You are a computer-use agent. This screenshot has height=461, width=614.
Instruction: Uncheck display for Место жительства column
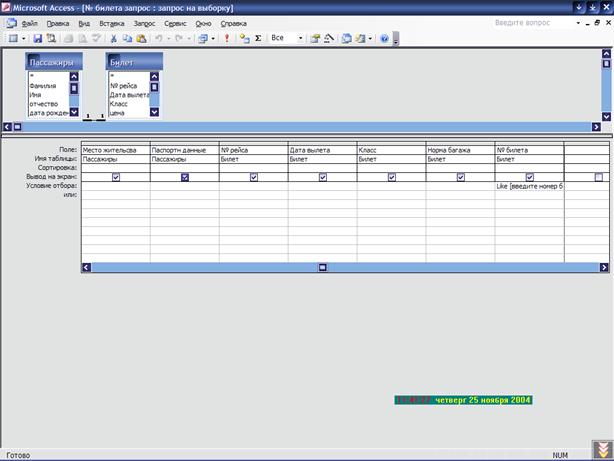tap(116, 177)
